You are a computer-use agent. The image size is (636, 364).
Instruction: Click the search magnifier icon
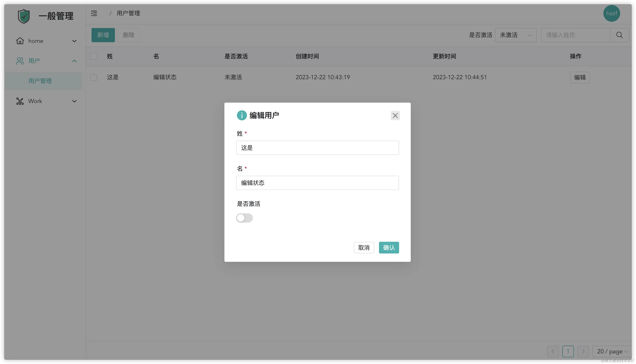pos(619,35)
